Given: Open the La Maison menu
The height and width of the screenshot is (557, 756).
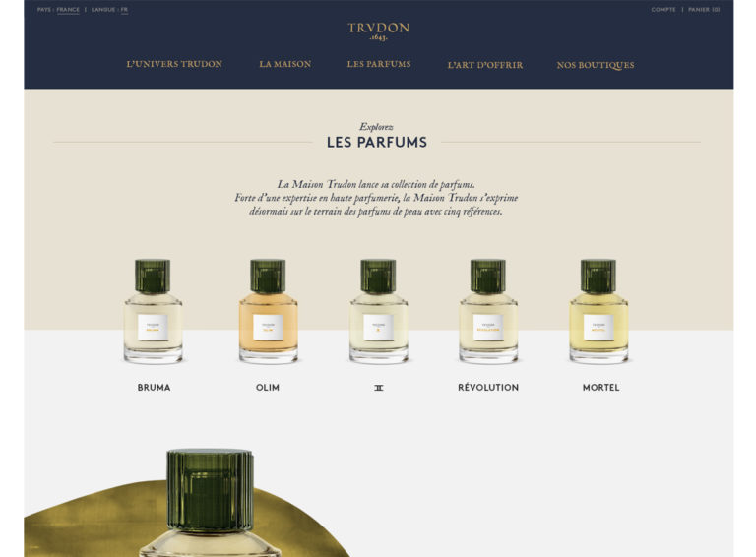Looking at the screenshot, I should click(x=284, y=64).
